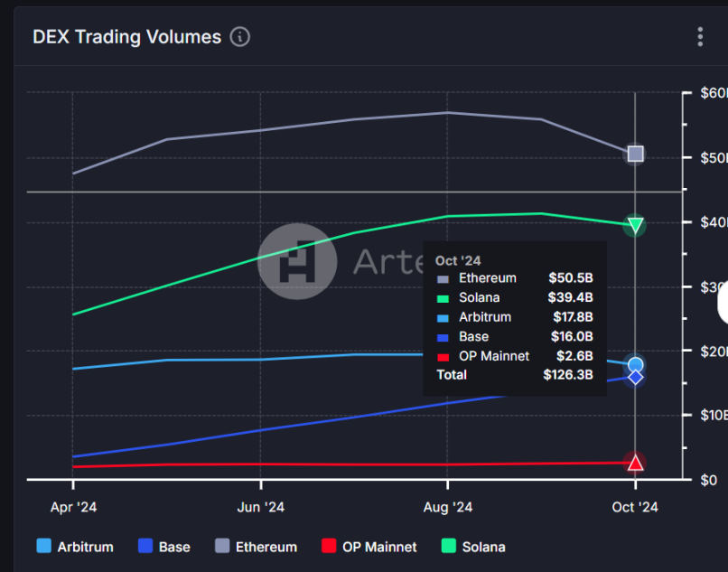
Task: Hide Solana series via legend label
Action: click(x=483, y=547)
